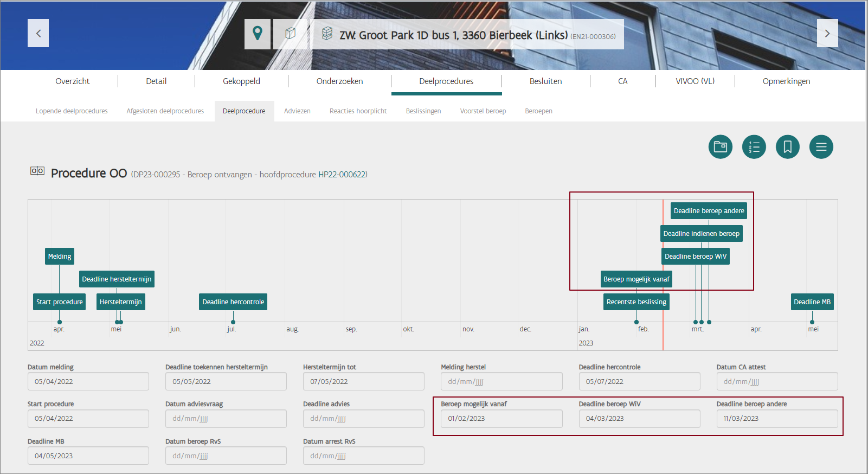868x474 pixels.
Task: Focus the empty Datum CA attest field
Action: [x=776, y=382]
